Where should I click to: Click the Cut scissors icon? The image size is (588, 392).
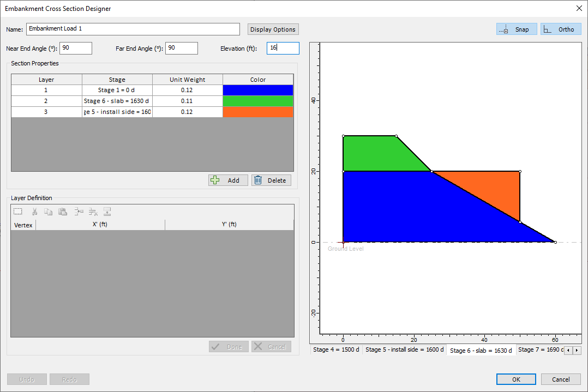[x=34, y=212]
